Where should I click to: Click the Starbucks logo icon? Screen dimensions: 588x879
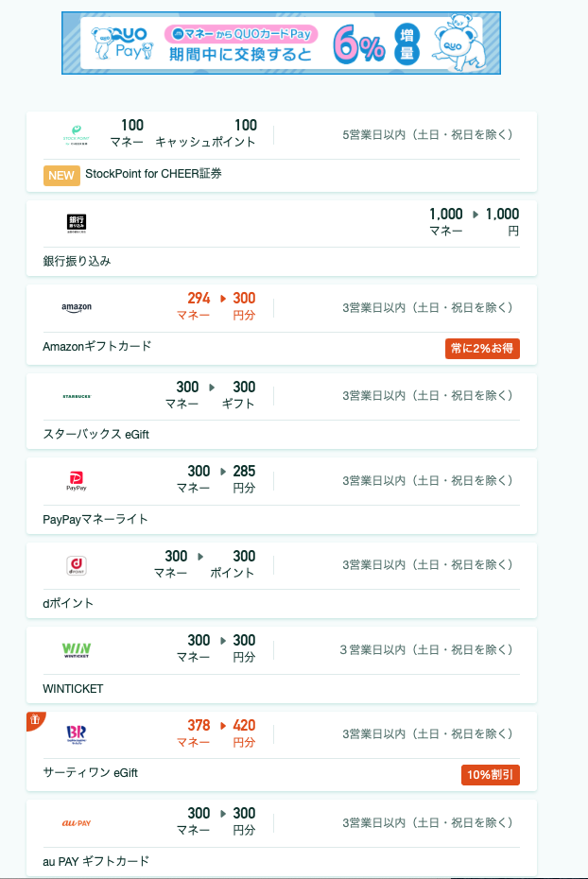point(77,396)
